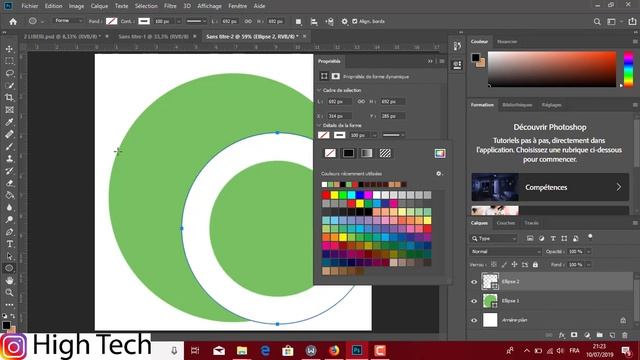
Task: Select the Rectangular Marquee tool
Action: click(x=9, y=61)
